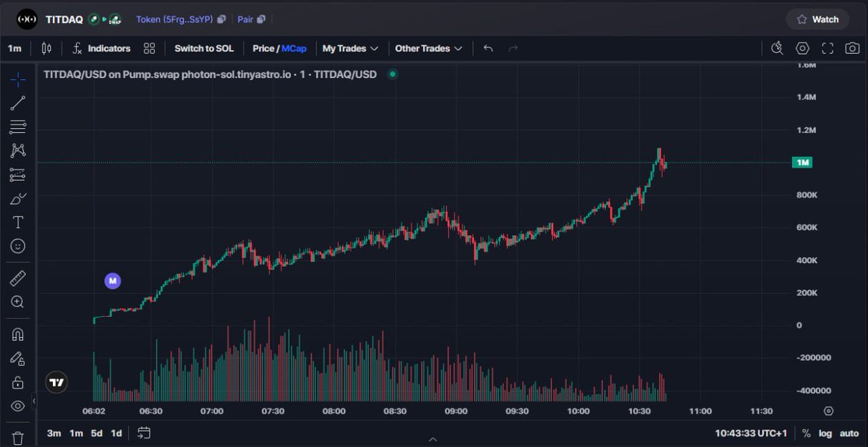Open the Fibonacci retracement tools
868x447 pixels.
pos(18,127)
